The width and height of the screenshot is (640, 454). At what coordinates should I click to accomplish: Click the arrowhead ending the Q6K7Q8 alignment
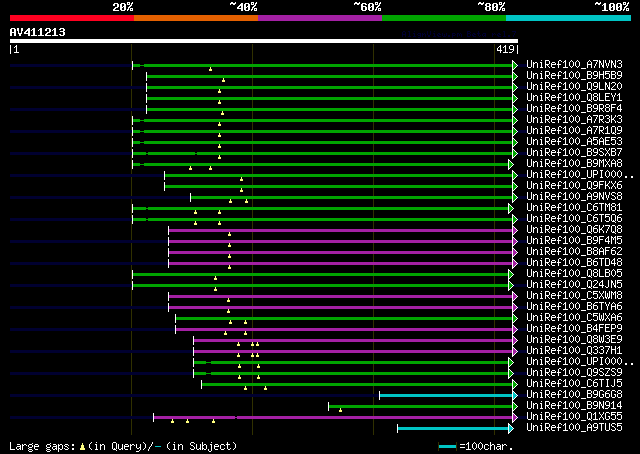pyautogui.click(x=515, y=230)
